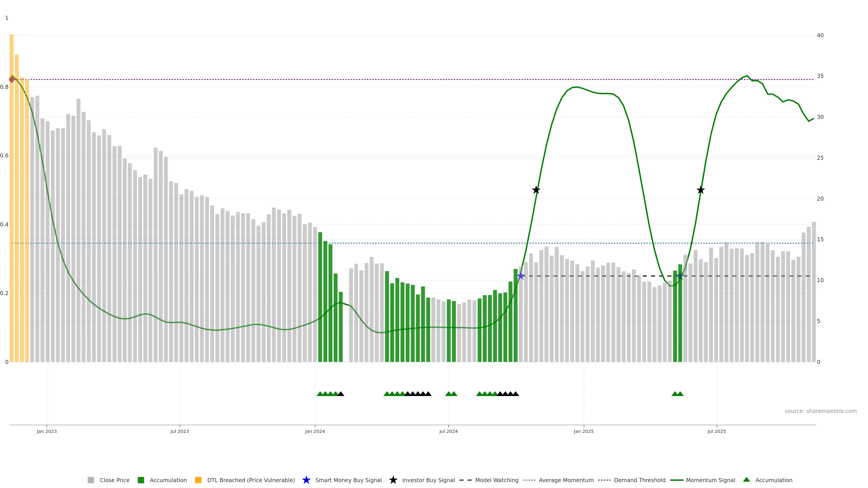Click DTL Breached (Price Vulnerable) legend label
Viewport: 868px width, 488px height.
251,480
